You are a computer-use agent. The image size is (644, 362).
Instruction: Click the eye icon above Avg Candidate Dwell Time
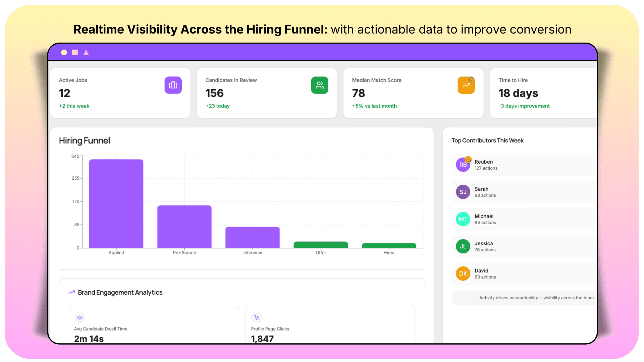tap(80, 317)
